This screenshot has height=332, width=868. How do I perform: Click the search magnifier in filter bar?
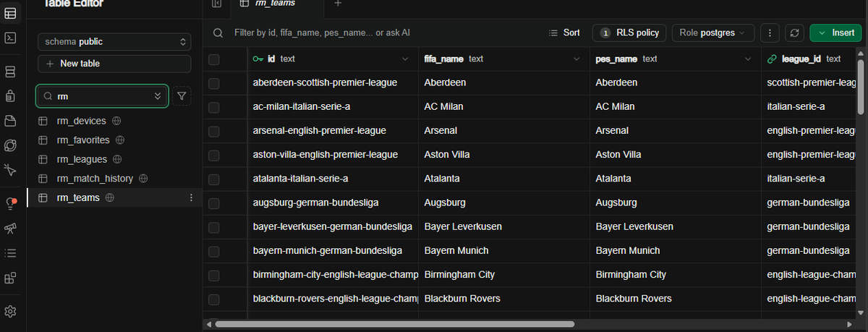point(217,33)
